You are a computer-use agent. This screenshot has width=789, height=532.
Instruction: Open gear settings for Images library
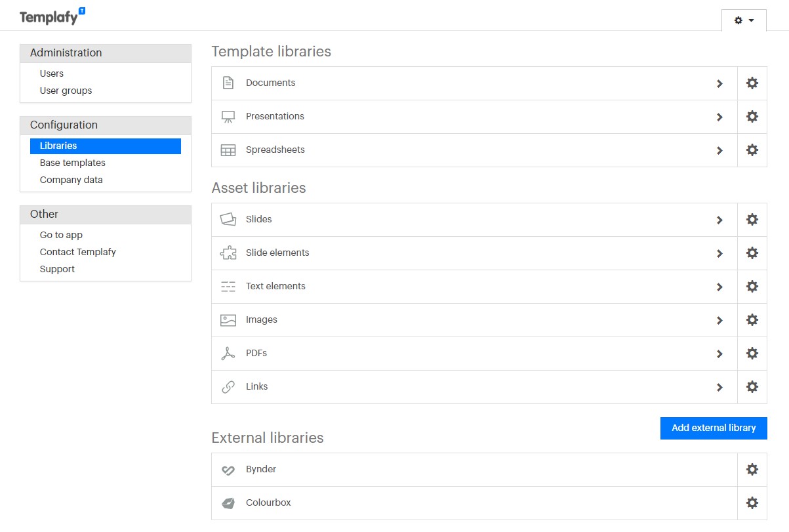752,320
